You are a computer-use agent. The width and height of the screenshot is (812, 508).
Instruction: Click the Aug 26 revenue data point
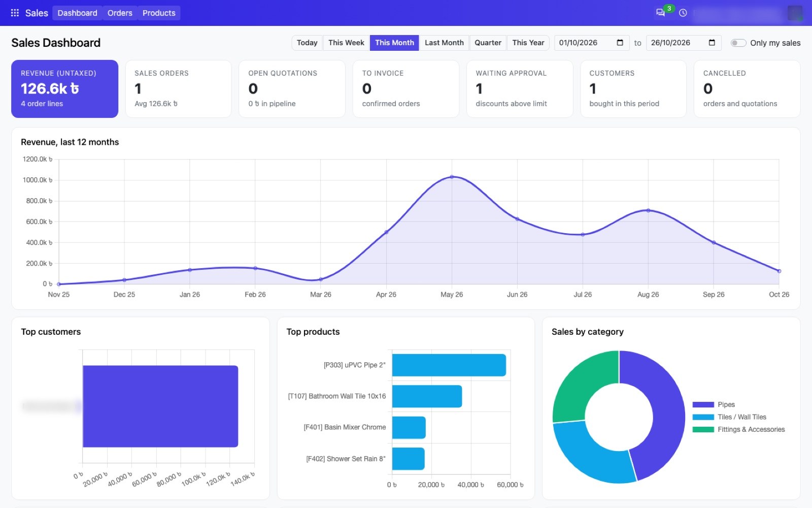click(x=648, y=210)
